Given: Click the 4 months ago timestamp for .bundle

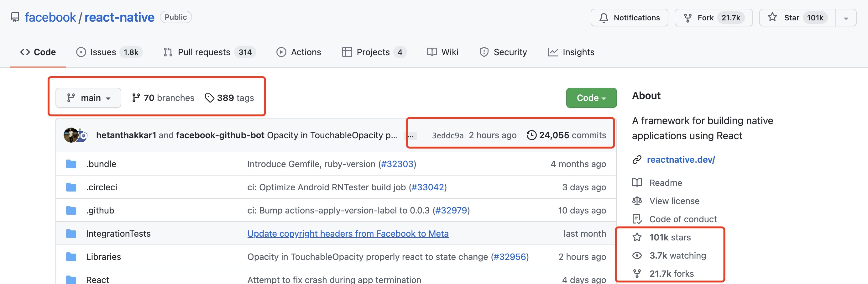Looking at the screenshot, I should (x=578, y=164).
